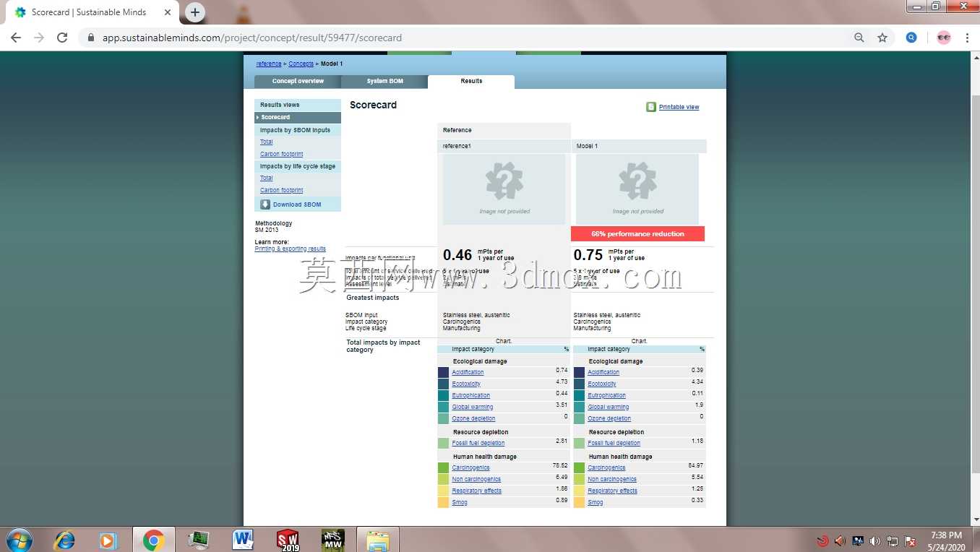This screenshot has width=980, height=552.
Task: Go to the Concepts breadcrumb link
Action: 301,64
